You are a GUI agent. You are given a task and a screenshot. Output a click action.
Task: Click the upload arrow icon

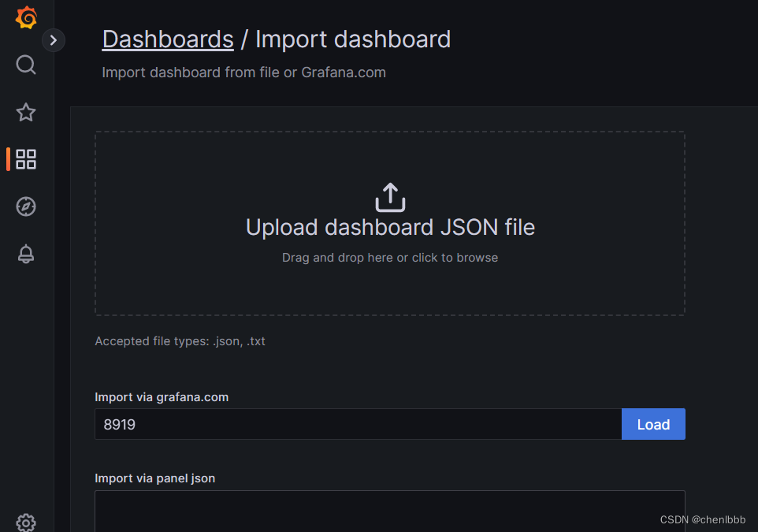click(390, 197)
